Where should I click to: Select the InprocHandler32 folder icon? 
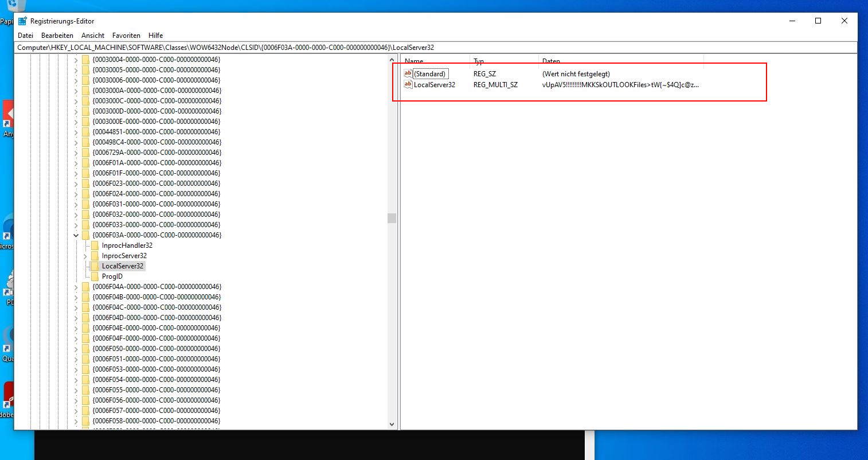(x=95, y=245)
